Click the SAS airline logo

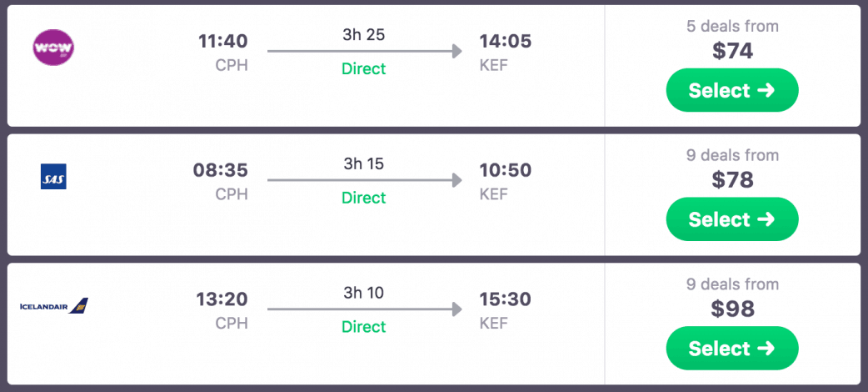(53, 177)
